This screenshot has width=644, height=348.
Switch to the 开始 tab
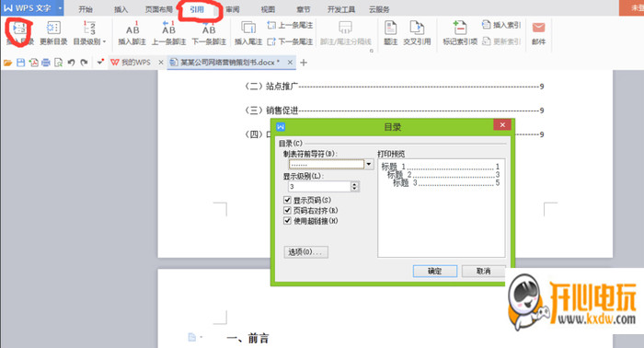[86, 9]
